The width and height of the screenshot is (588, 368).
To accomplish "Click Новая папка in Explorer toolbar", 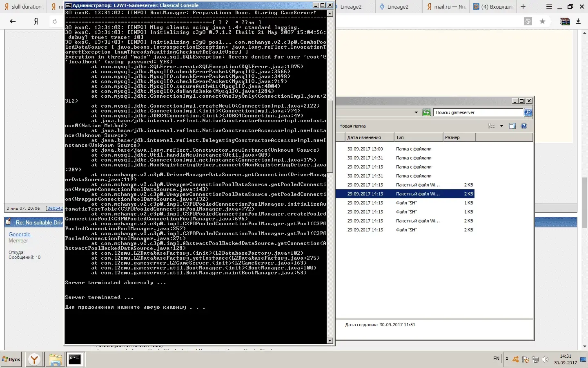I will point(352,126).
